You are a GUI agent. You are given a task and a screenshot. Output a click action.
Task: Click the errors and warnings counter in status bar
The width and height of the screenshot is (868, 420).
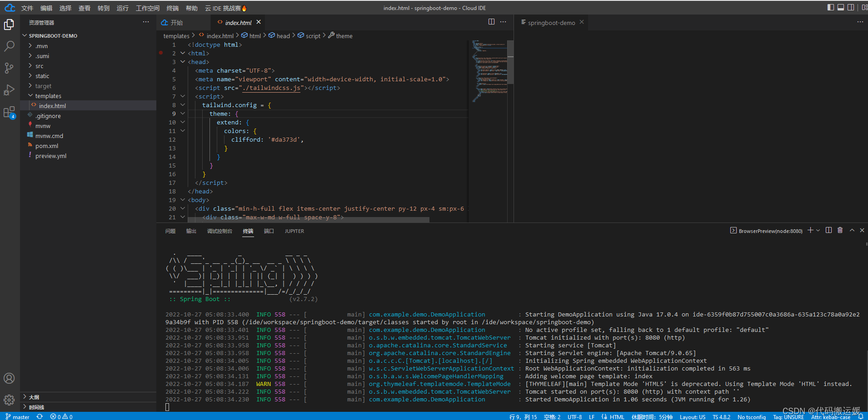61,416
